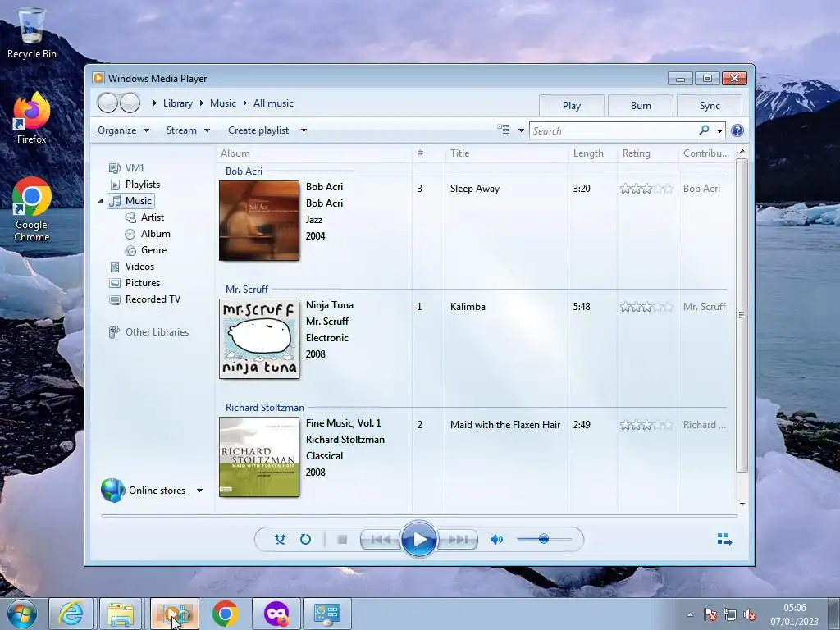The image size is (840, 630).
Task: Open the Online stores dropdown arrow
Action: [x=199, y=491]
